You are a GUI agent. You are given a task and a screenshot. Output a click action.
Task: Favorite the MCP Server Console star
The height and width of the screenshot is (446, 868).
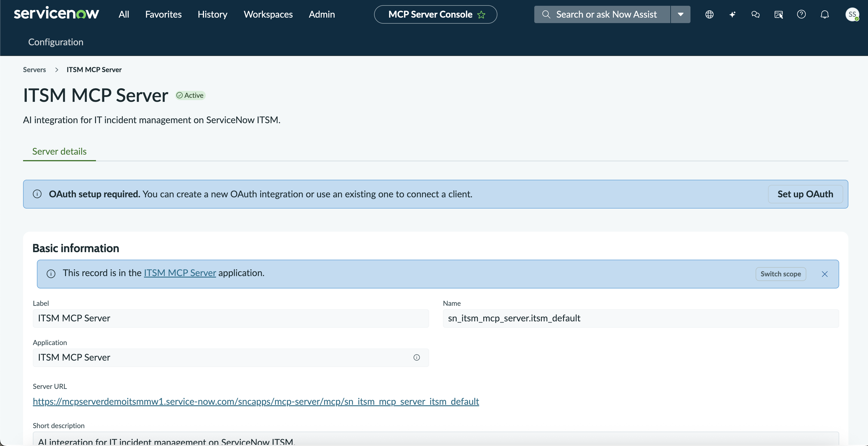pos(481,14)
